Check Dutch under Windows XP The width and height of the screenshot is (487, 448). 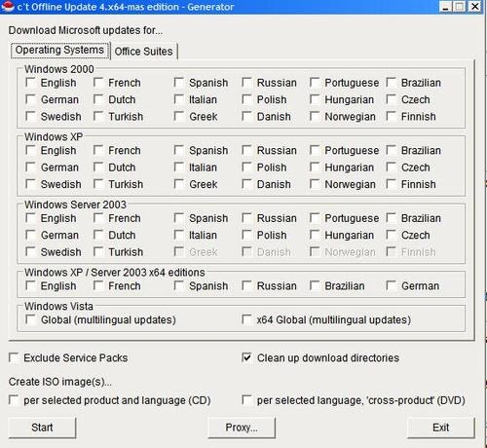tap(98, 168)
